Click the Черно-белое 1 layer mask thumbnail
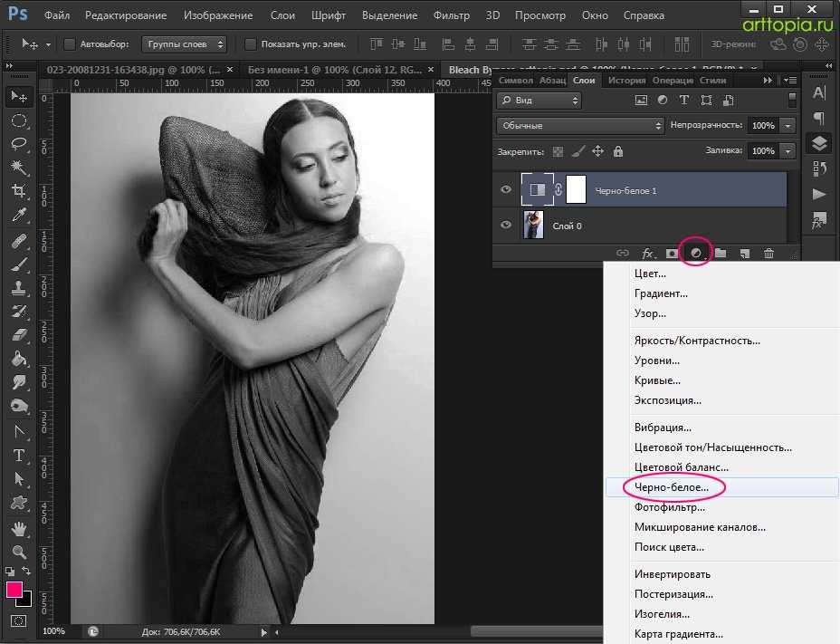The width and height of the screenshot is (840, 644). [x=576, y=189]
